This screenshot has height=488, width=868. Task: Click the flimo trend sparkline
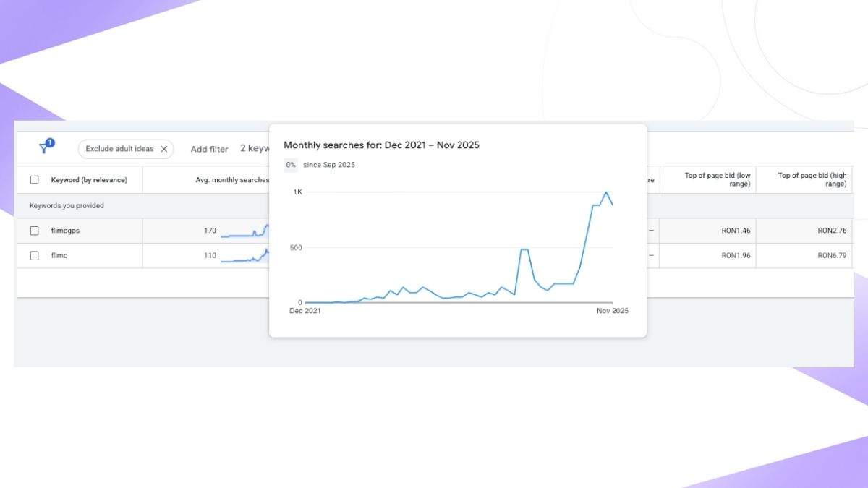click(244, 256)
